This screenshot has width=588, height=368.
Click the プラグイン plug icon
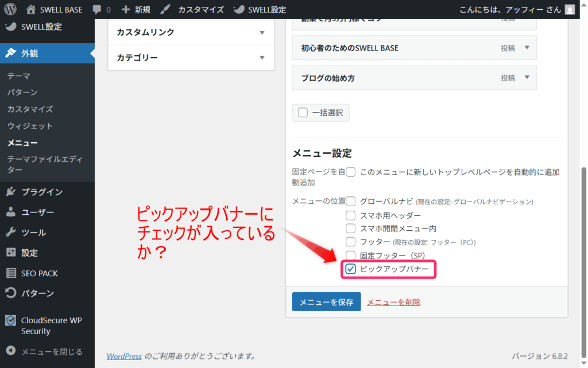[x=10, y=192]
